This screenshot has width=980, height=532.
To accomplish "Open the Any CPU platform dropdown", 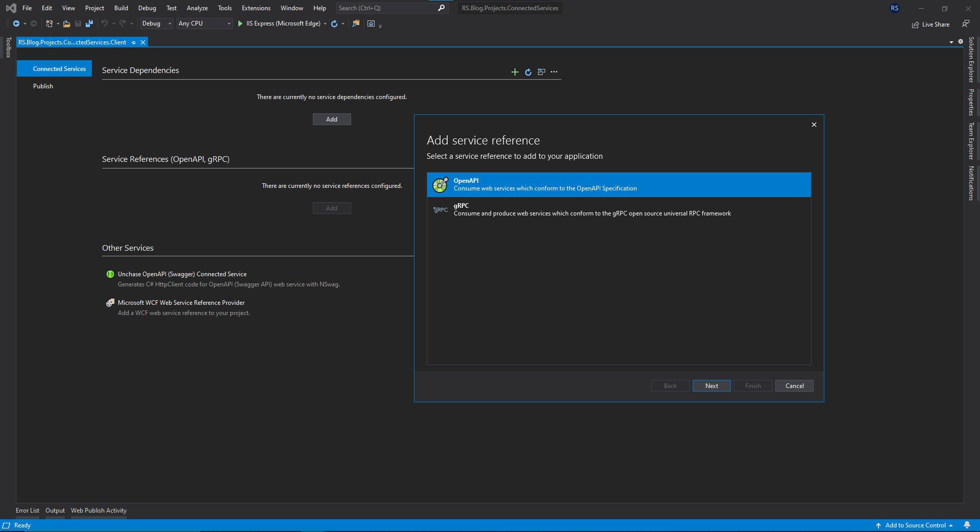I will tap(205, 23).
